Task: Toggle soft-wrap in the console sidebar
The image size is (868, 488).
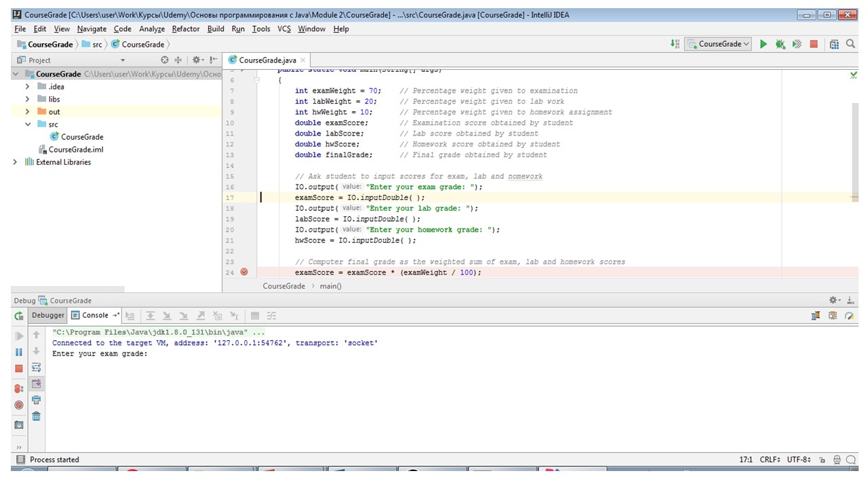Action: (x=37, y=367)
